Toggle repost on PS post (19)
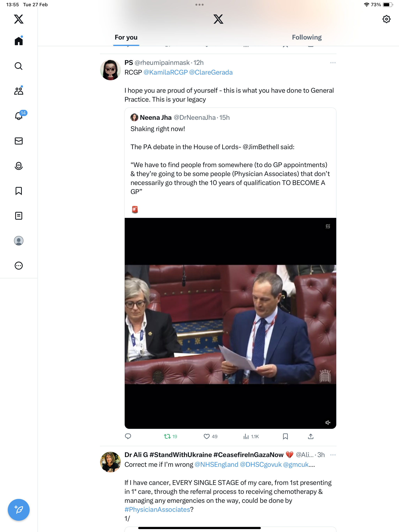 point(170,436)
